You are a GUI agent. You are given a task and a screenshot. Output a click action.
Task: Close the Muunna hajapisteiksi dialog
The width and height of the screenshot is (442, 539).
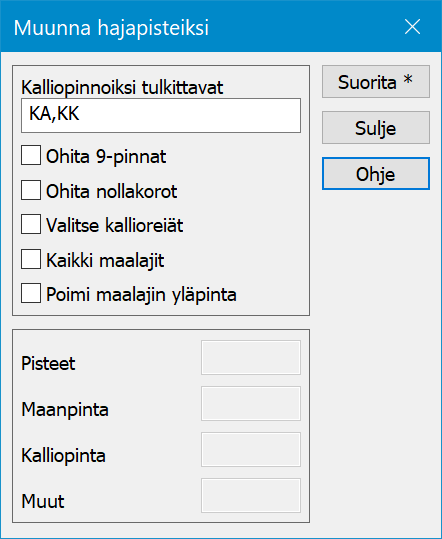[x=412, y=27]
